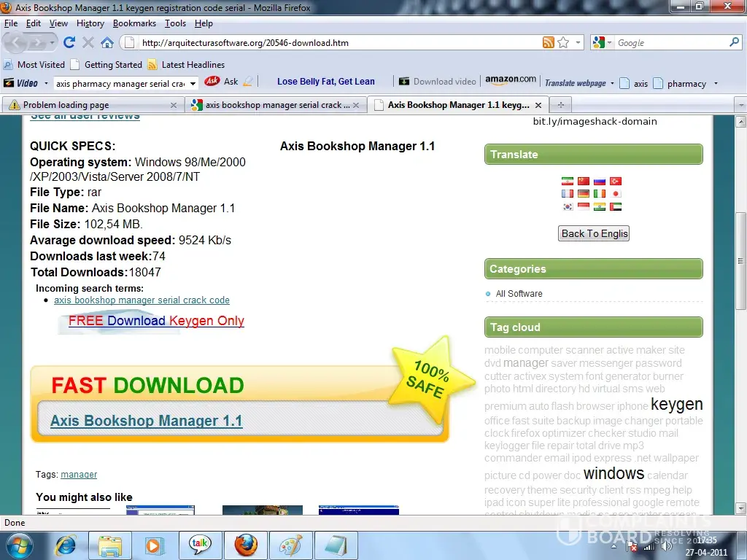Click the All Software category link

[519, 294]
